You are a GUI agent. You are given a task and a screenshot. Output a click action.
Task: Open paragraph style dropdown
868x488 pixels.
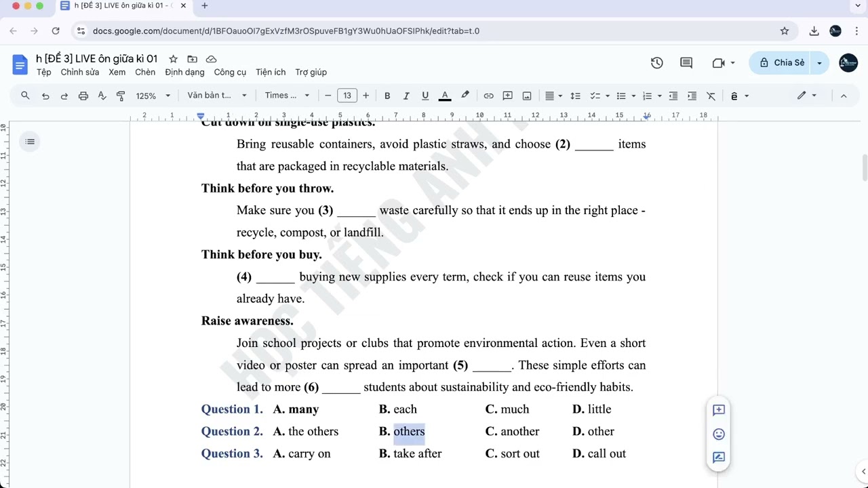pos(217,96)
